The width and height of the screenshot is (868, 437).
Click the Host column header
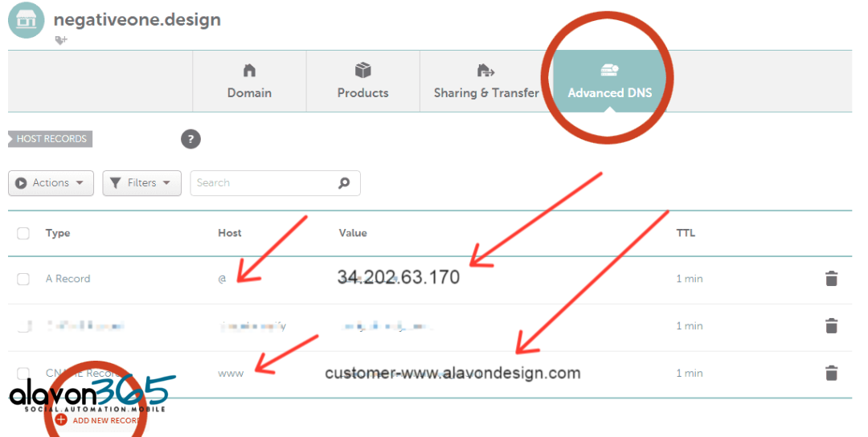pyautogui.click(x=230, y=233)
